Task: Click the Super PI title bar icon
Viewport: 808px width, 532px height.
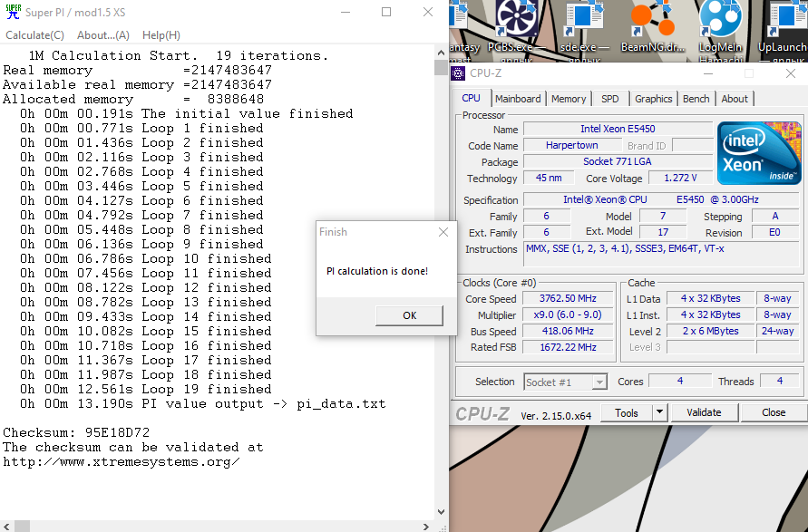Action: (x=13, y=12)
